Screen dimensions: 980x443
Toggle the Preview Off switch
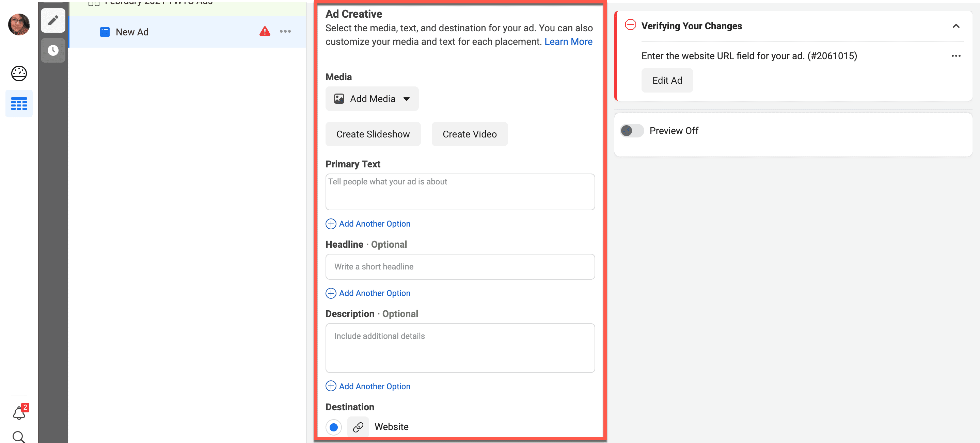tap(632, 131)
